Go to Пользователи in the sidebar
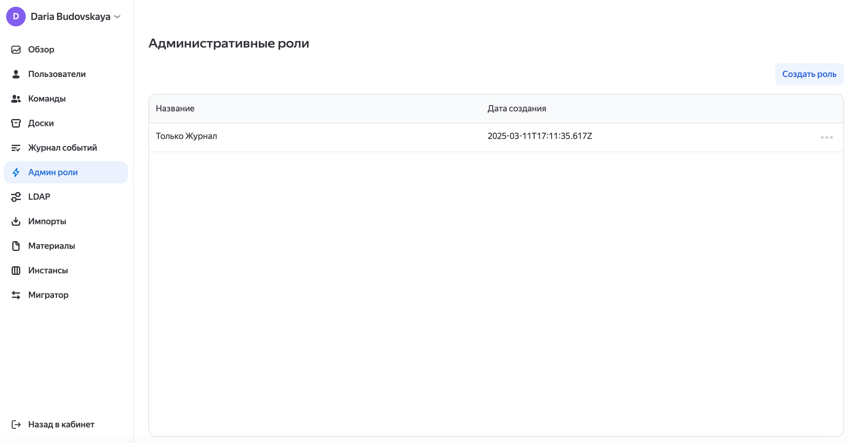Viewport: 868px width, 443px height. click(x=66, y=74)
